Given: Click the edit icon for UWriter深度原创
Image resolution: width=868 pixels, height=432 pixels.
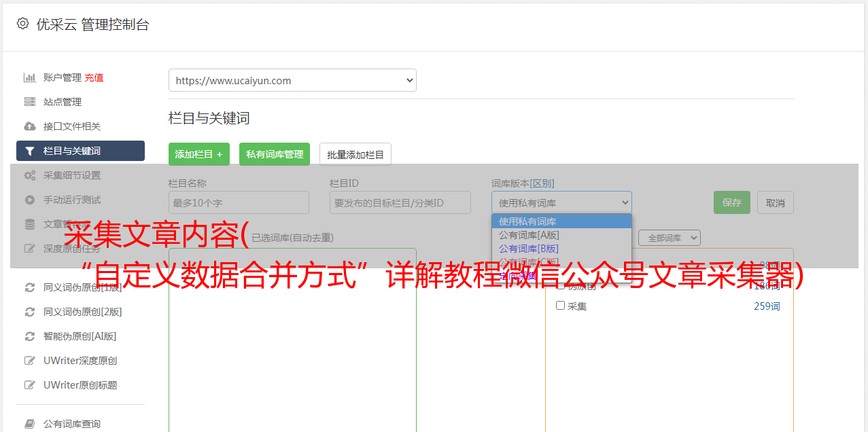Looking at the screenshot, I should (x=29, y=361).
